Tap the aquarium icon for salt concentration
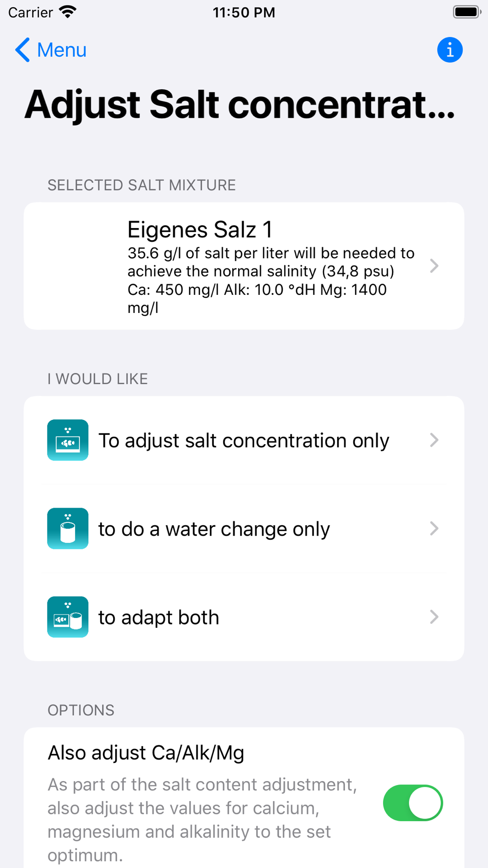The height and width of the screenshot is (868, 488). pos(68,440)
